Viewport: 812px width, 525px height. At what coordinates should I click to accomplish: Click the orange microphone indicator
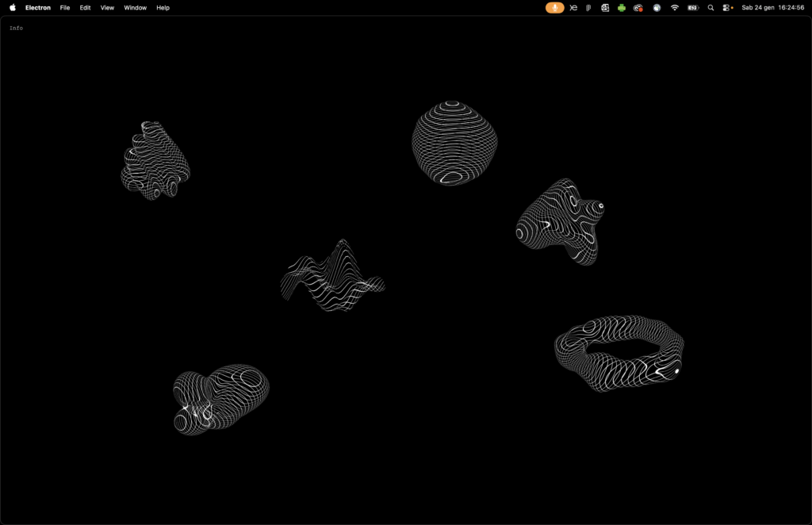[x=555, y=7]
